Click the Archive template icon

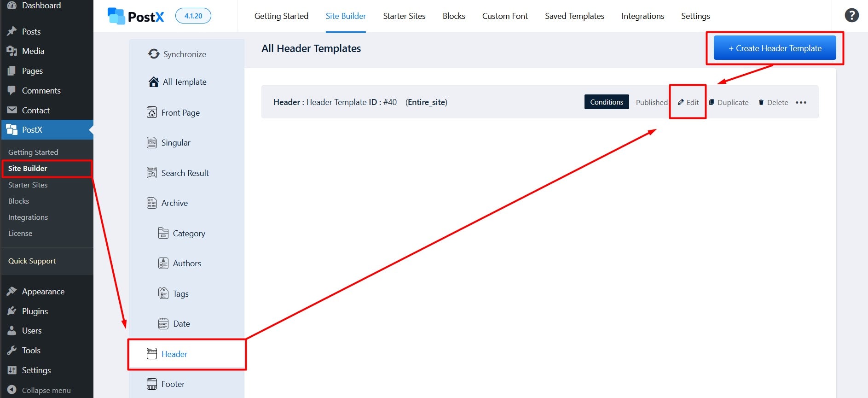pyautogui.click(x=152, y=203)
